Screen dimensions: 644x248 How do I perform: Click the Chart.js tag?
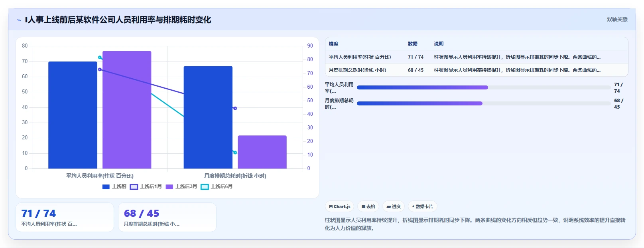339,206
